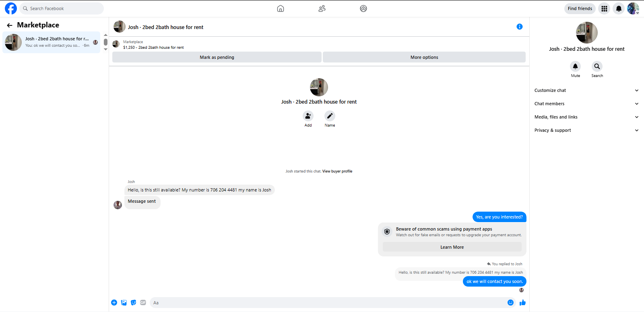Open the Friends icon in top navigation
Image resolution: width=644 pixels, height=312 pixels.
pos(322,8)
